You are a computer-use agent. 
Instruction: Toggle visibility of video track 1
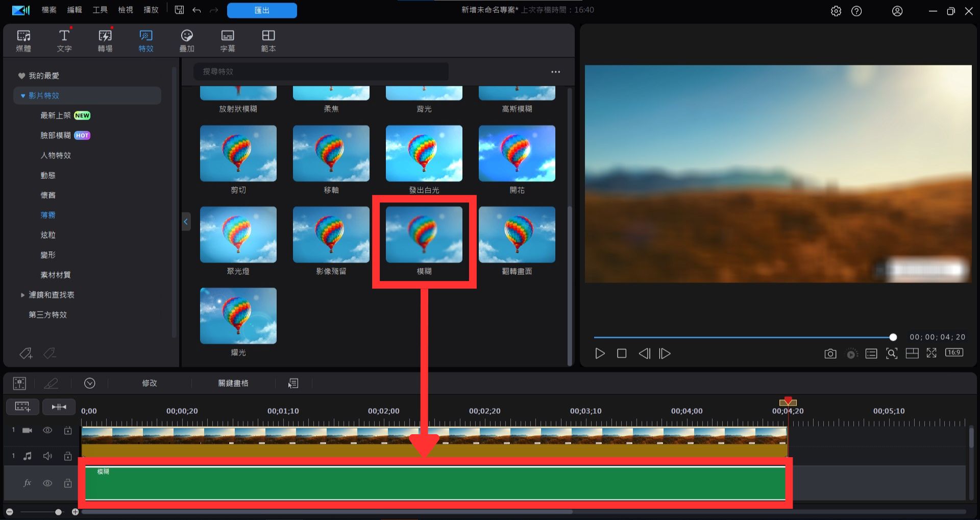tap(47, 431)
